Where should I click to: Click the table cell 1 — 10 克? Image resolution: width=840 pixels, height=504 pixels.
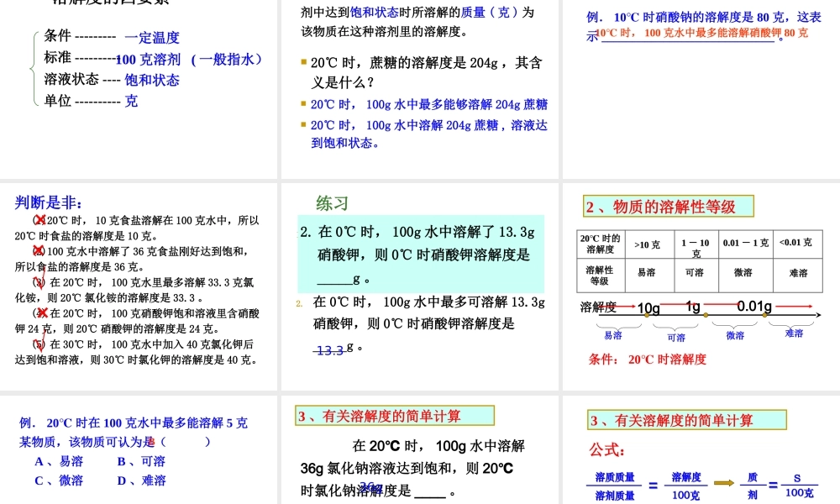pyautogui.click(x=696, y=244)
